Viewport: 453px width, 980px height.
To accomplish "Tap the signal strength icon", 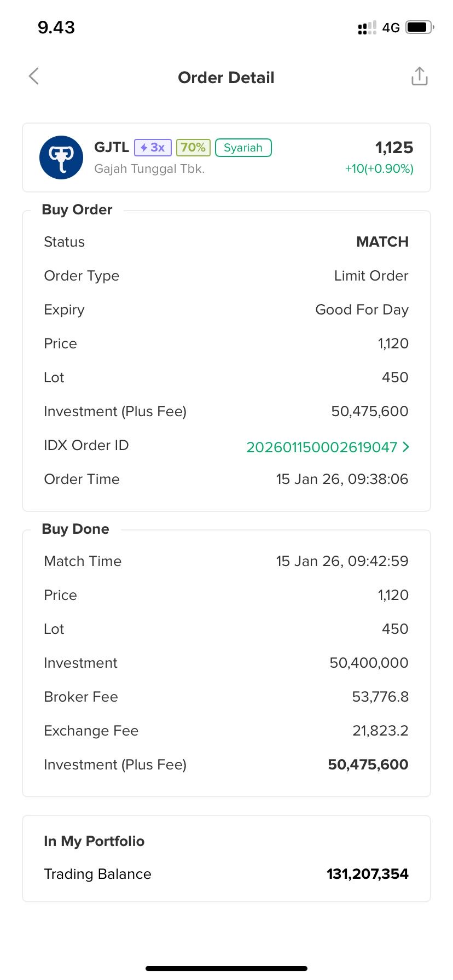I will pos(367,27).
